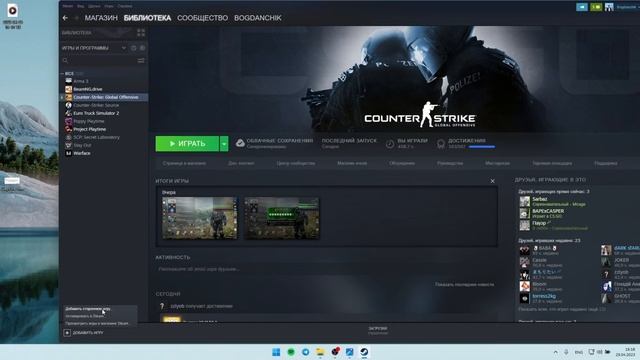
Task: Focus the library search field
Action: [x=100, y=60]
